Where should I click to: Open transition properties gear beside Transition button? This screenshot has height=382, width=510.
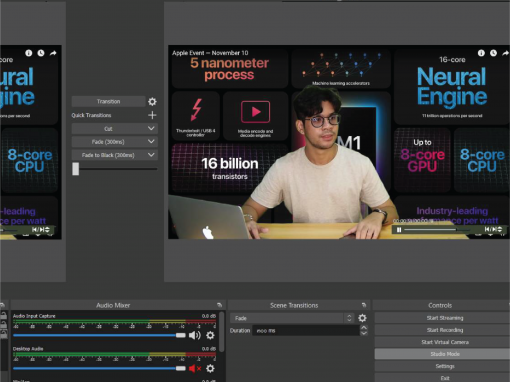click(x=152, y=101)
